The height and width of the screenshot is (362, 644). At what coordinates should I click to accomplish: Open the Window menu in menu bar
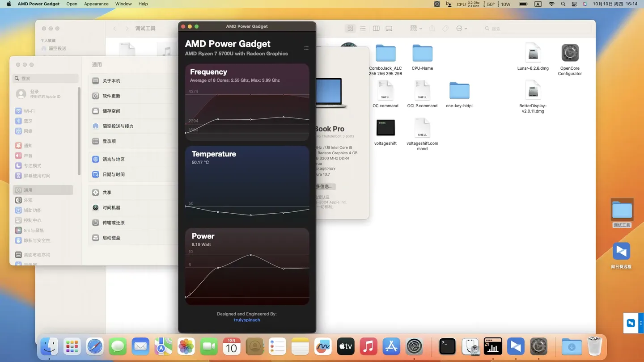[123, 4]
